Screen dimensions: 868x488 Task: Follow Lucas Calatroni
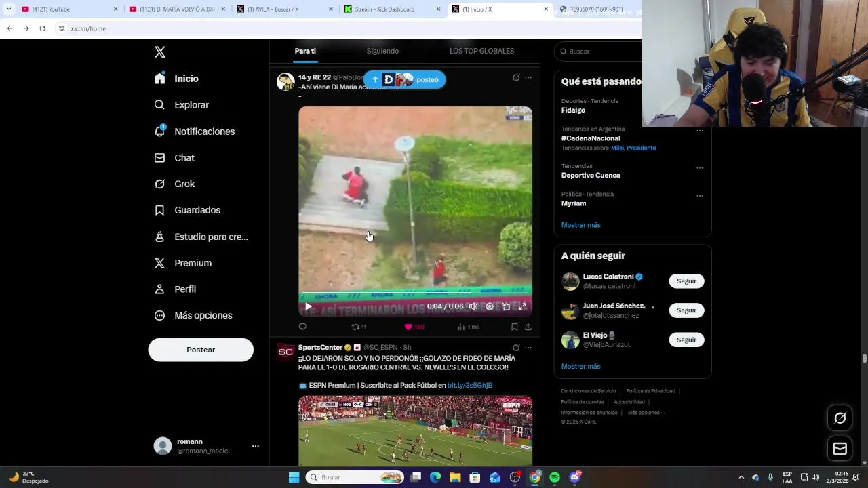686,281
